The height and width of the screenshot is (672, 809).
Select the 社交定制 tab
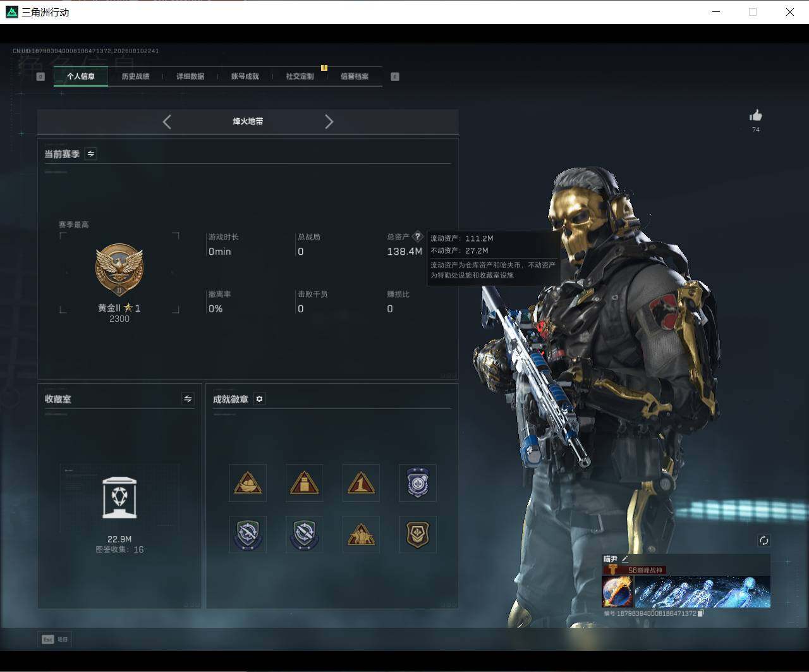300,76
